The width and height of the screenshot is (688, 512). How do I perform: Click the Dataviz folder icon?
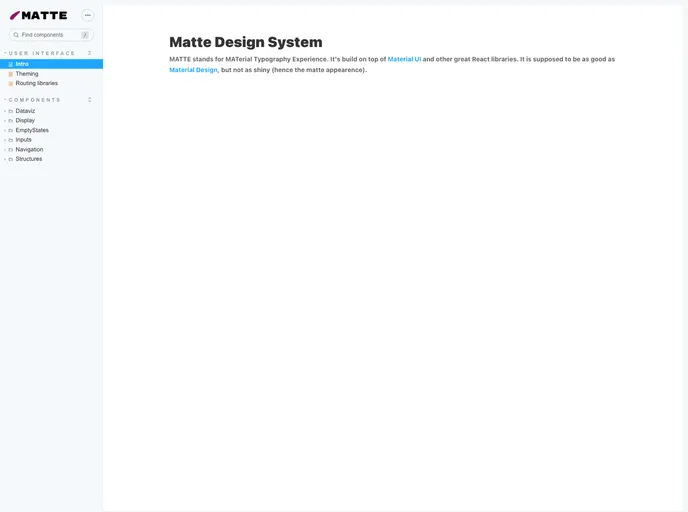(11, 111)
